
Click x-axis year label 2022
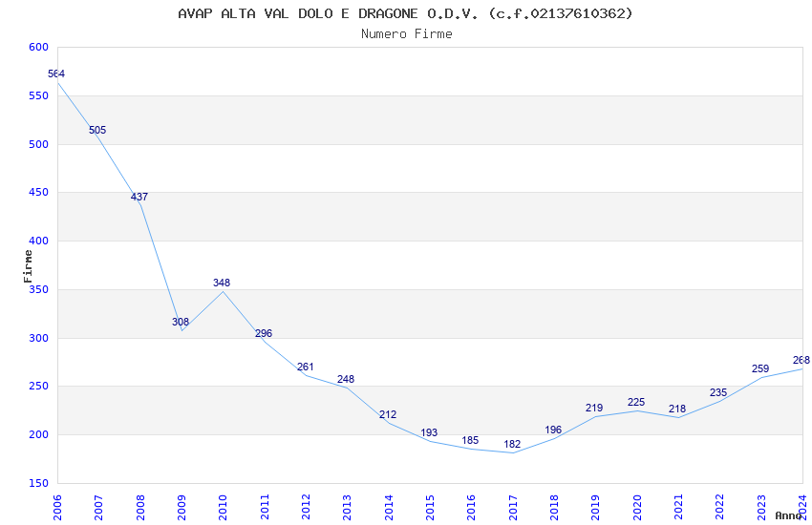720,508
